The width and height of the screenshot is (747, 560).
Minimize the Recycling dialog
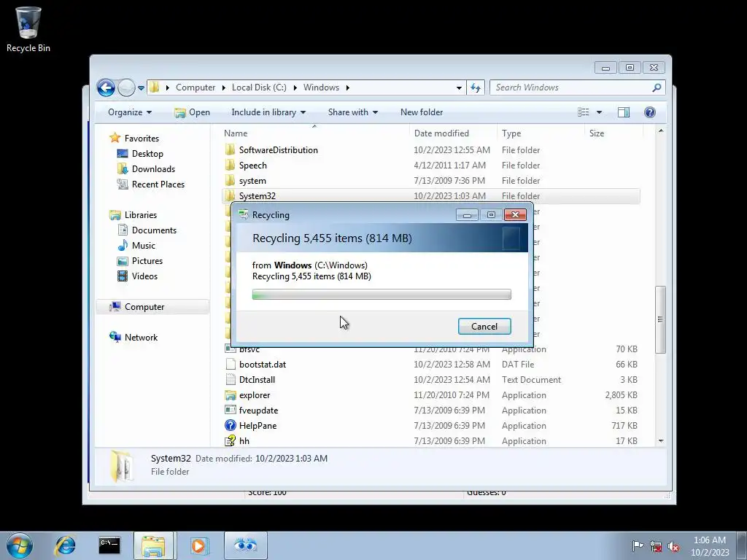coord(467,215)
